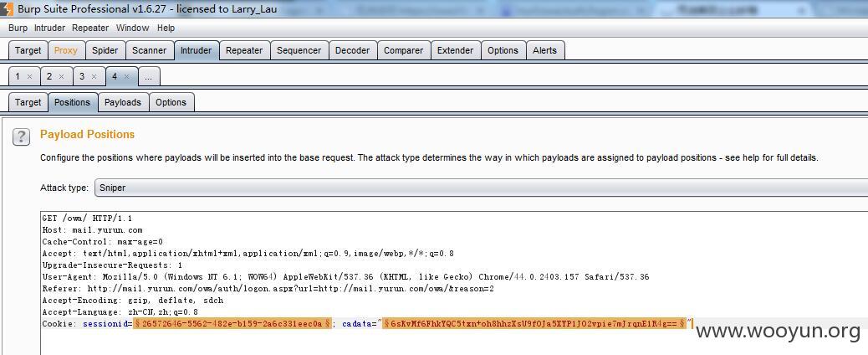The image size is (868, 355).
Task: Click the Accept: text/html header line
Action: click(x=248, y=254)
